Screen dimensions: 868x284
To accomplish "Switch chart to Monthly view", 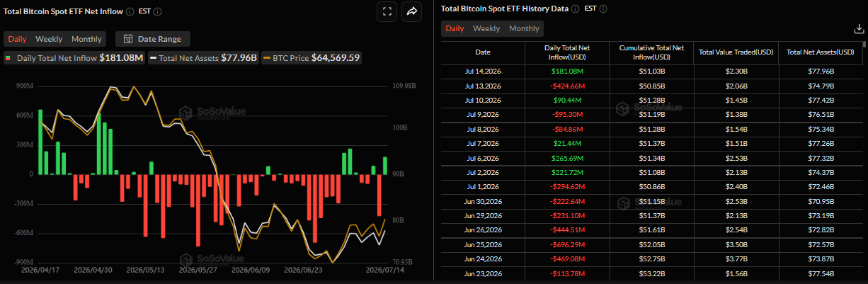I will point(86,39).
